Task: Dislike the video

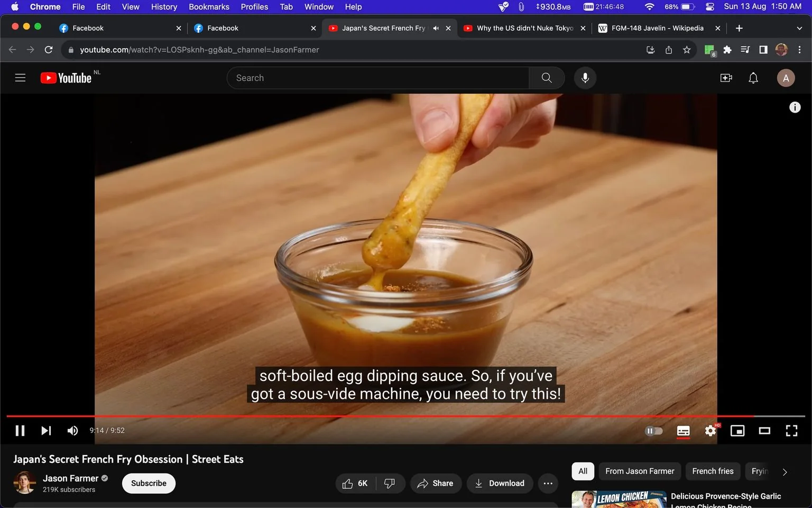Action: coord(390,483)
